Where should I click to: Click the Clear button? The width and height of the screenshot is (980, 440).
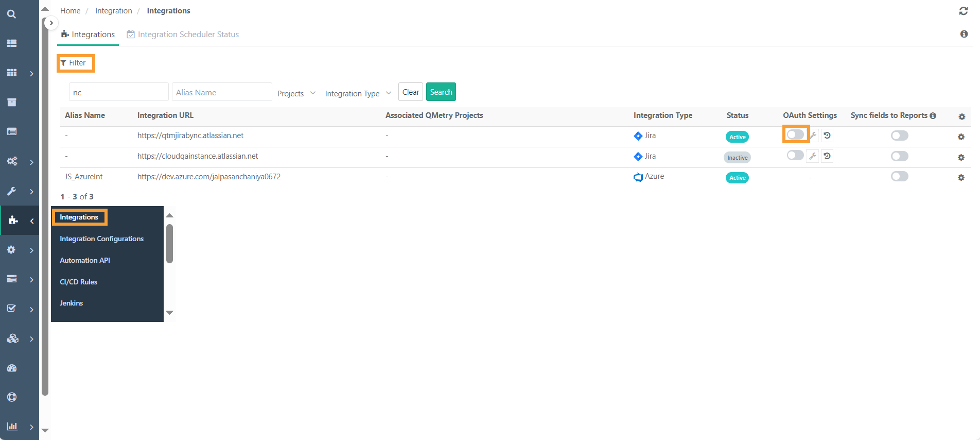tap(411, 92)
